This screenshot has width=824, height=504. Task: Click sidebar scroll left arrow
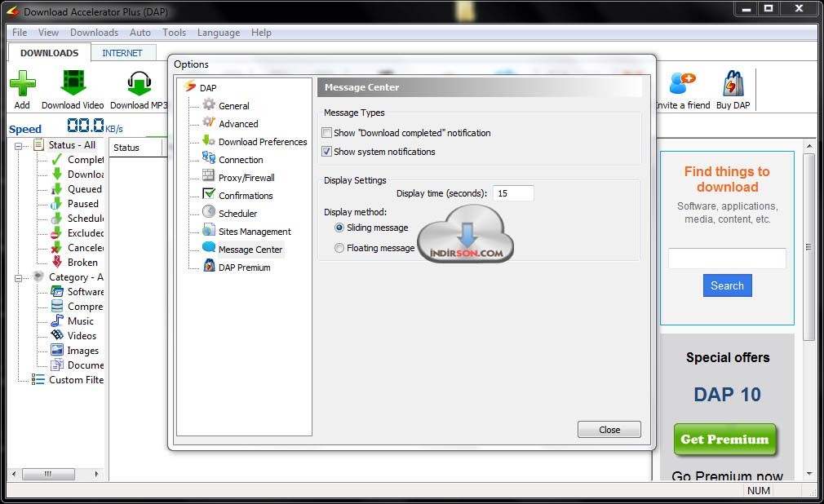14,474
